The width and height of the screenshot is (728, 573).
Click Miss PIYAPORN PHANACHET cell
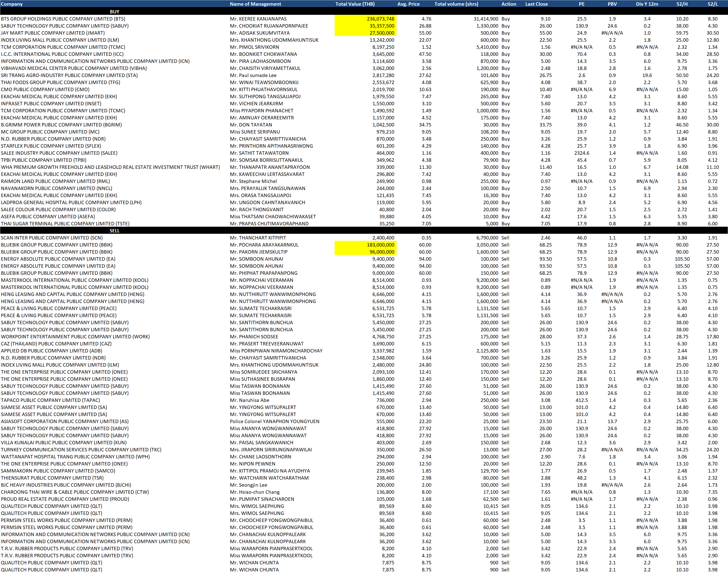[261, 110]
